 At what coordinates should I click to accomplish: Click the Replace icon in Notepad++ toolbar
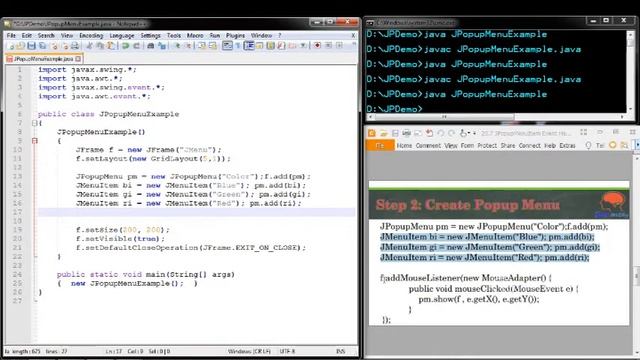pos(162,46)
